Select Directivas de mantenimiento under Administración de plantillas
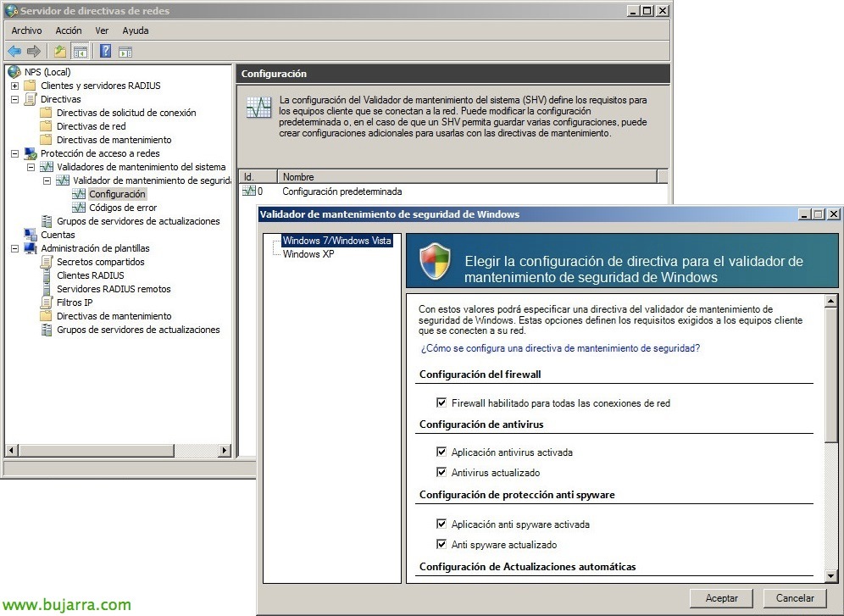 pos(114,316)
